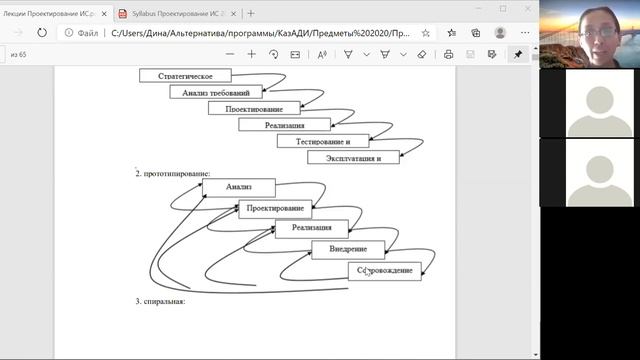Viewport: 640px width, 360px height.
Task: Click the Go forward arrow
Action: pyautogui.click(x=18, y=33)
